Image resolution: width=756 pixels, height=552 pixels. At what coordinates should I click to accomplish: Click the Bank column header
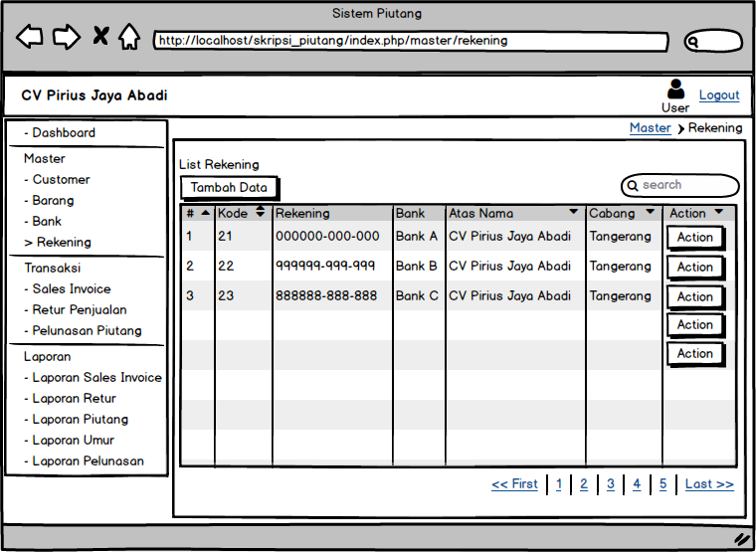tap(410, 213)
